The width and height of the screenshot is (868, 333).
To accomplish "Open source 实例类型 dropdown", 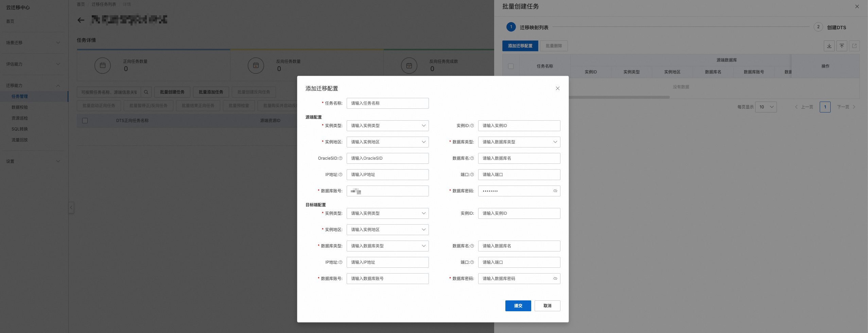I will pyautogui.click(x=387, y=126).
